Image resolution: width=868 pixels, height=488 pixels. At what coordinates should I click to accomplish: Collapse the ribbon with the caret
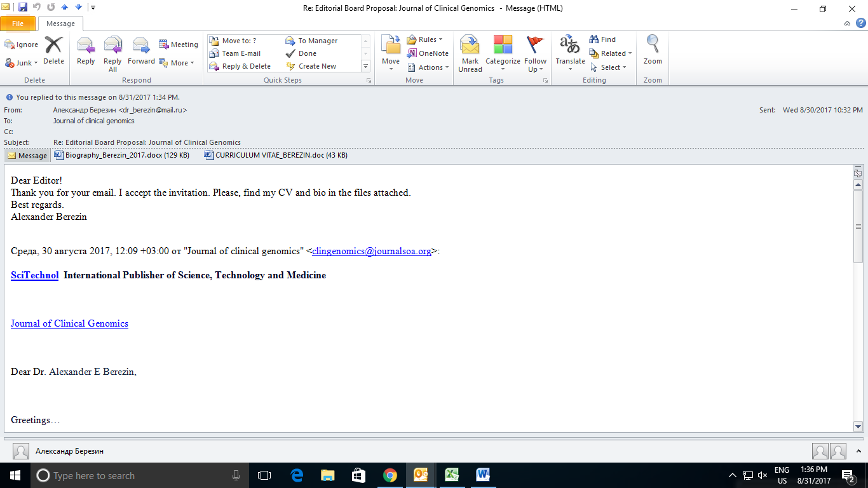(x=847, y=23)
